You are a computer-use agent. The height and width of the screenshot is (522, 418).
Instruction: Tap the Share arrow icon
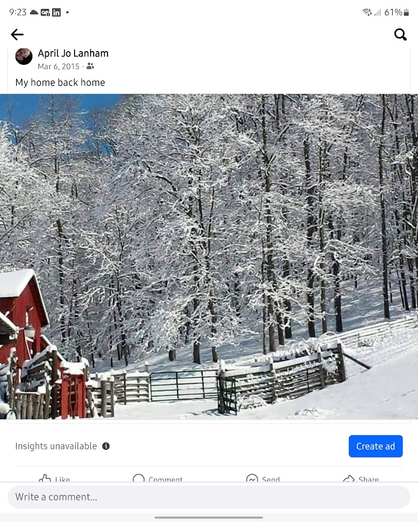pos(349,479)
